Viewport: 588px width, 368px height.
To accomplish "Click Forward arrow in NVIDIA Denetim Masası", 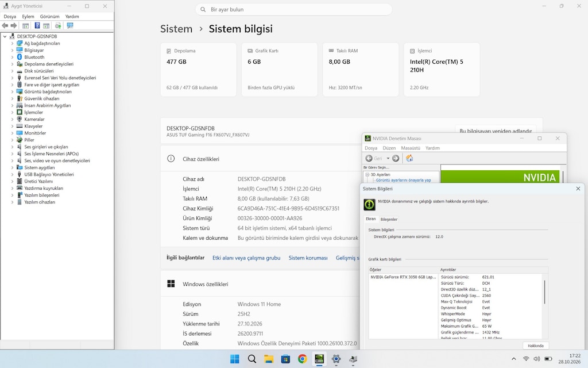I will pyautogui.click(x=396, y=158).
